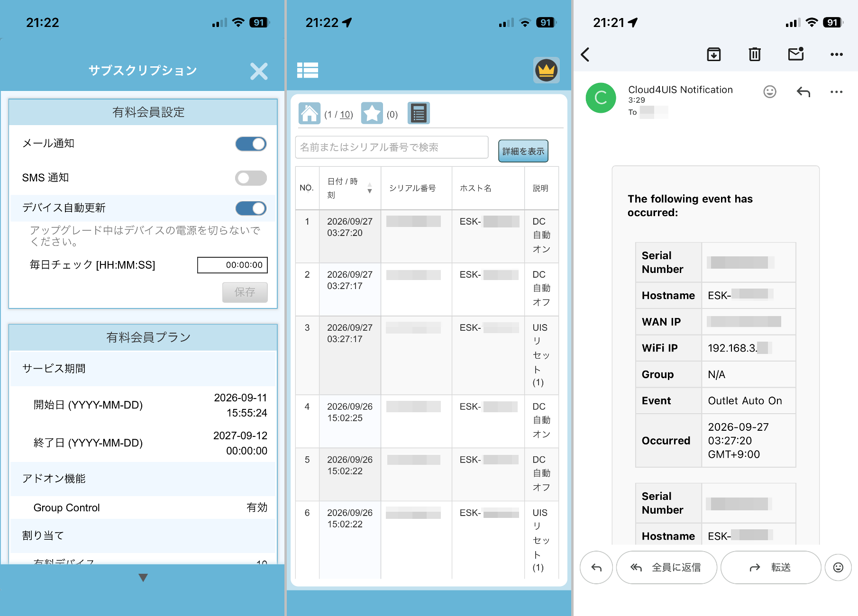Click the Cloud4UIS Notification sender name
Image resolution: width=858 pixels, height=616 pixels.
click(x=680, y=90)
